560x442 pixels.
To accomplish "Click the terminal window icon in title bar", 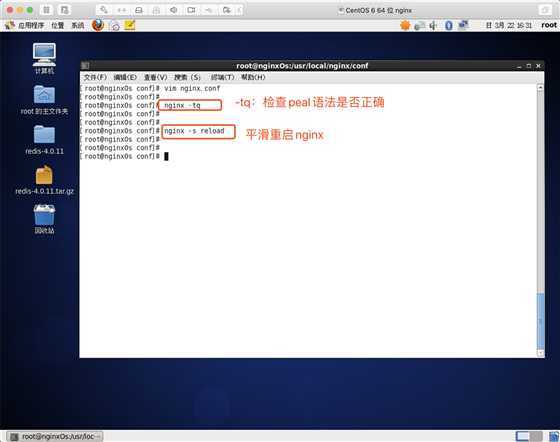I will click(85, 65).
